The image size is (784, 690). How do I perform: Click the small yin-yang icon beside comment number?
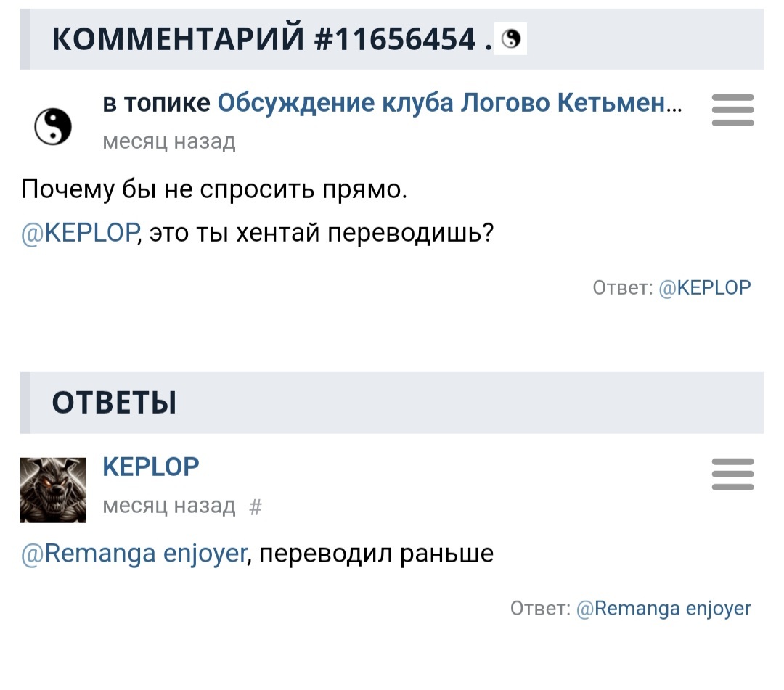[512, 40]
